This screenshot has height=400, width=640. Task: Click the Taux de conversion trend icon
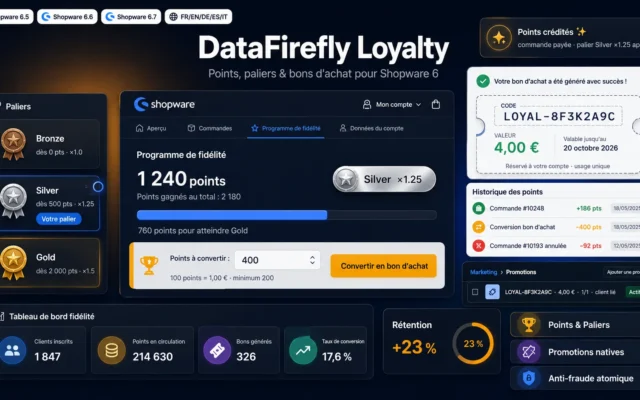pyautogui.click(x=303, y=350)
